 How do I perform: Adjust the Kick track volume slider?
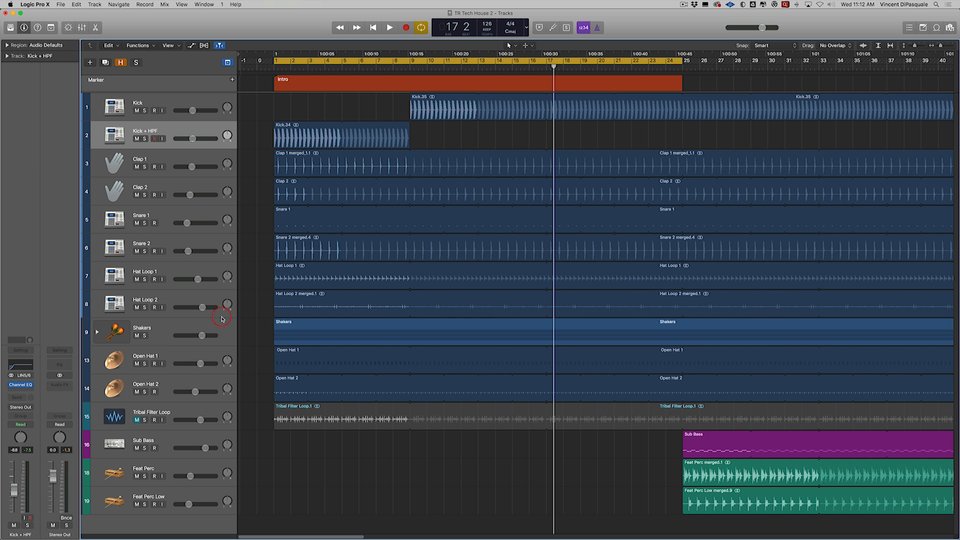(x=195, y=110)
